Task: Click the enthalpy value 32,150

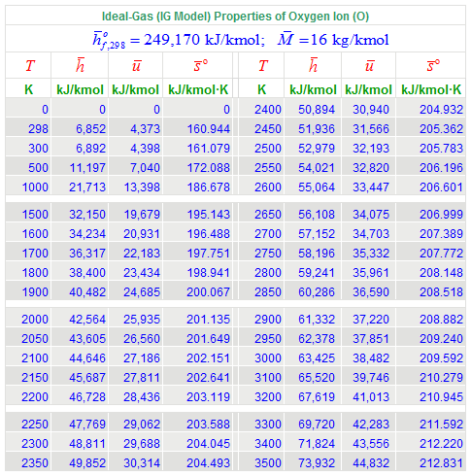Action: (x=87, y=215)
